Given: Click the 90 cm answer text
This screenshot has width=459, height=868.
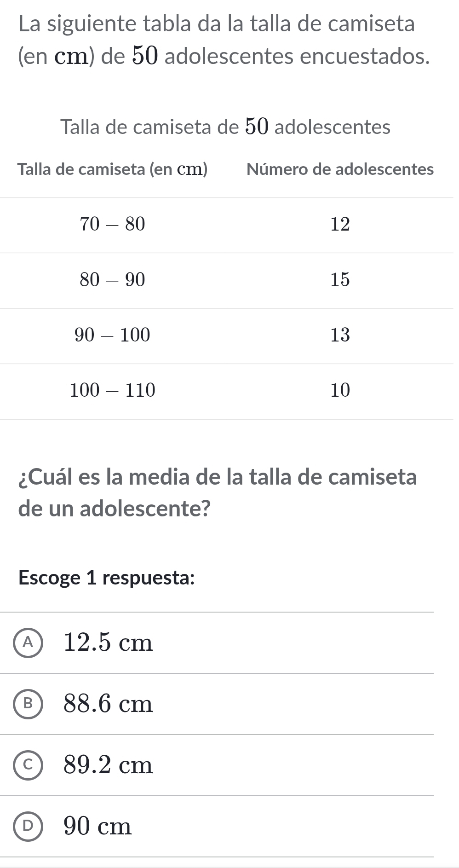Looking at the screenshot, I should pyautogui.click(x=98, y=827).
